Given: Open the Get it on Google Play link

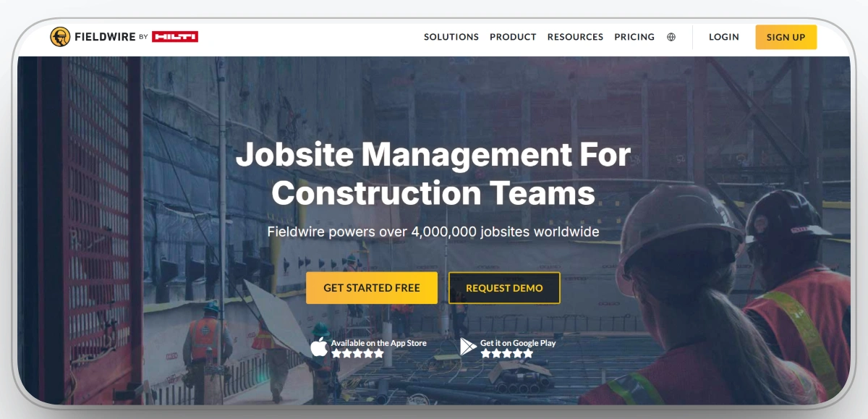Looking at the screenshot, I should point(509,347).
